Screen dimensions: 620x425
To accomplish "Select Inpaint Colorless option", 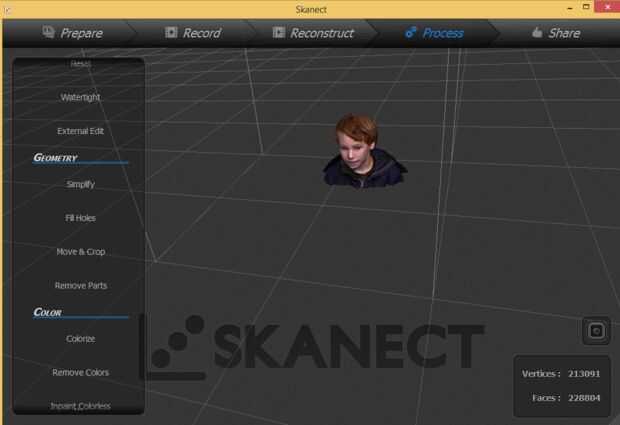I will point(80,406).
